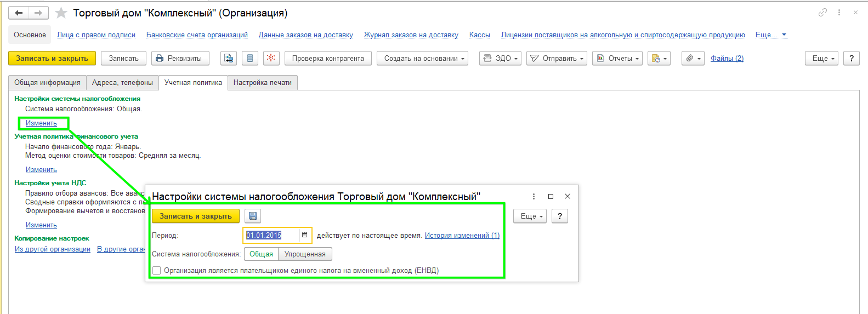Screen dimensions: 868x314
Task: Open История изменений (1) link
Action: tap(462, 235)
